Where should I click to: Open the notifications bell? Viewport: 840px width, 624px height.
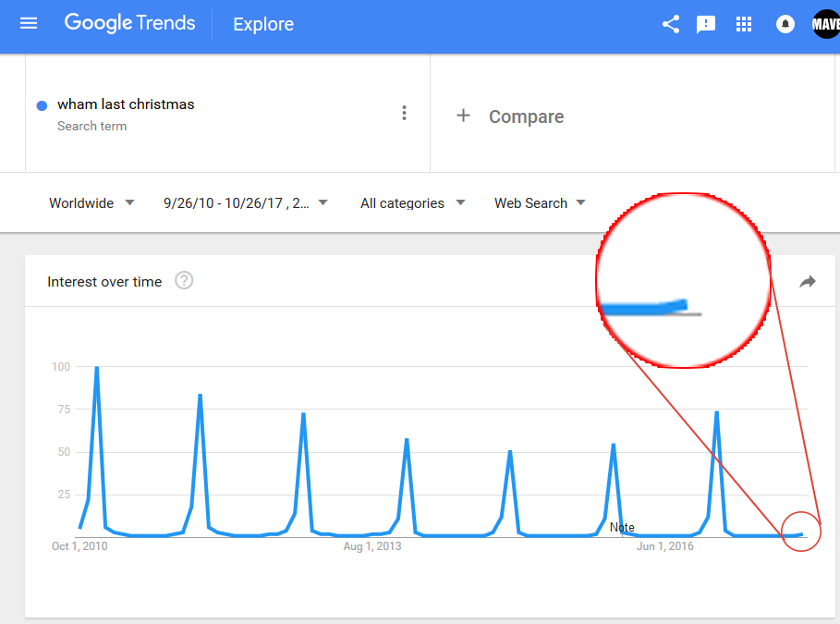coord(785,24)
